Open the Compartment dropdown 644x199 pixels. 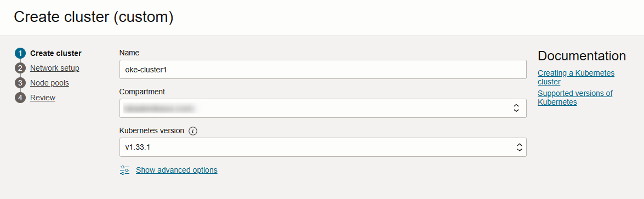(323, 108)
